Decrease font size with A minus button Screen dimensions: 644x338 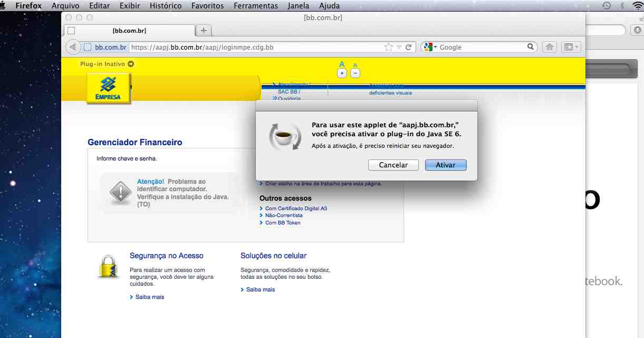pyautogui.click(x=355, y=73)
